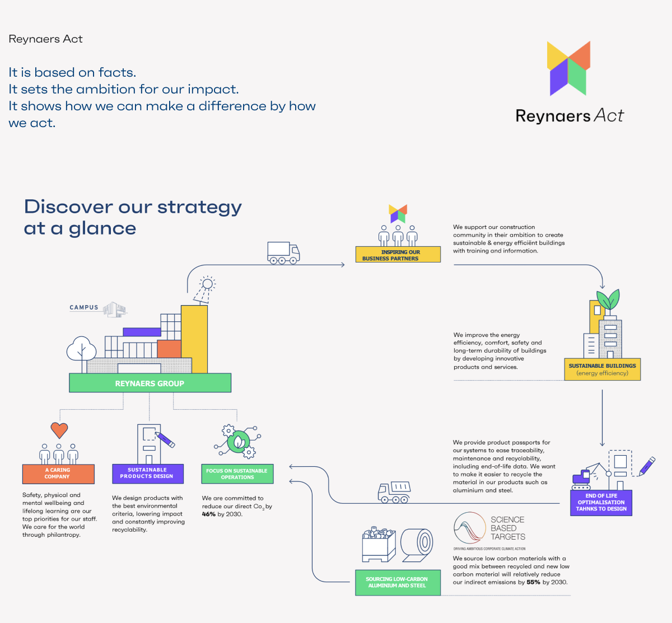Click the dump truck icon

(394, 492)
